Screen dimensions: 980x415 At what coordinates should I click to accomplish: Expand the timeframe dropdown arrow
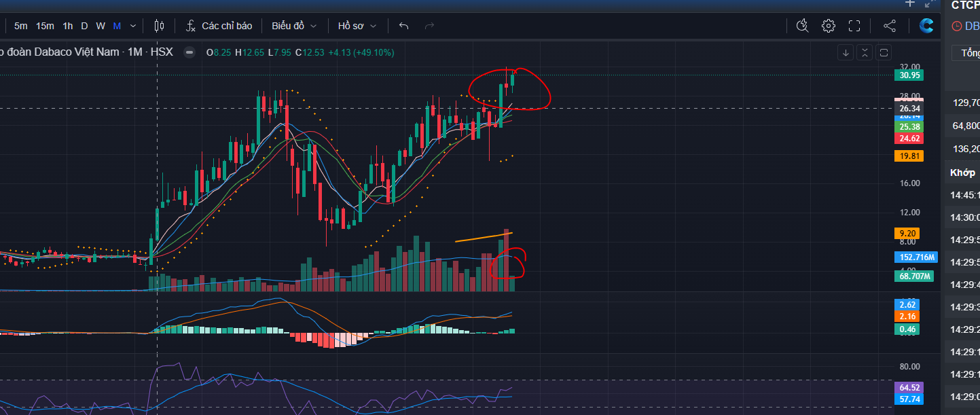(x=133, y=26)
